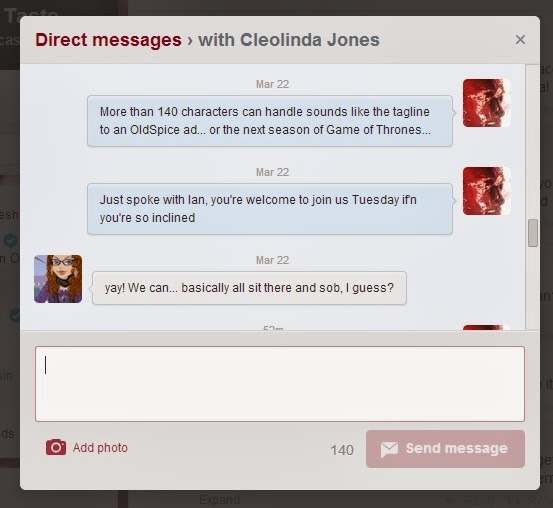
Task: Go back via Direct messages breadcrumb
Action: tap(108, 40)
